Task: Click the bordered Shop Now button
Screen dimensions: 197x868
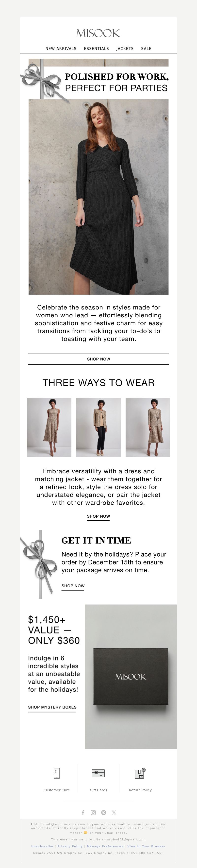Action: pyautogui.click(x=98, y=359)
